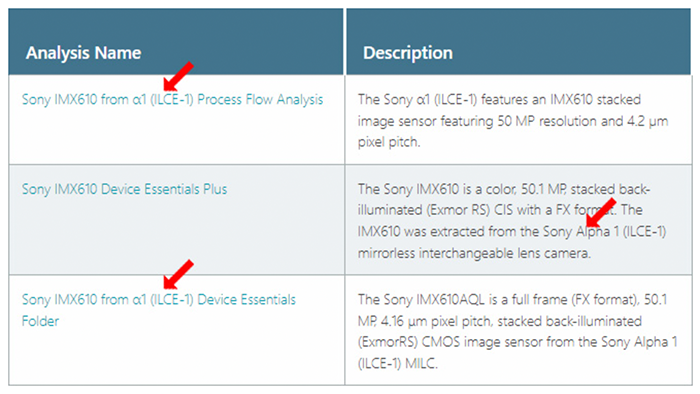
Task: Click 'image sensor featuring 50 MP resolution' line
Action: [512, 121]
